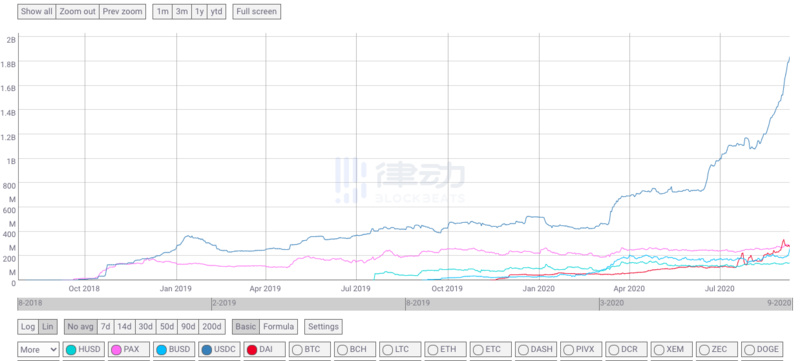
Task: Click the Oct 2019 axis label
Action: coord(448,289)
